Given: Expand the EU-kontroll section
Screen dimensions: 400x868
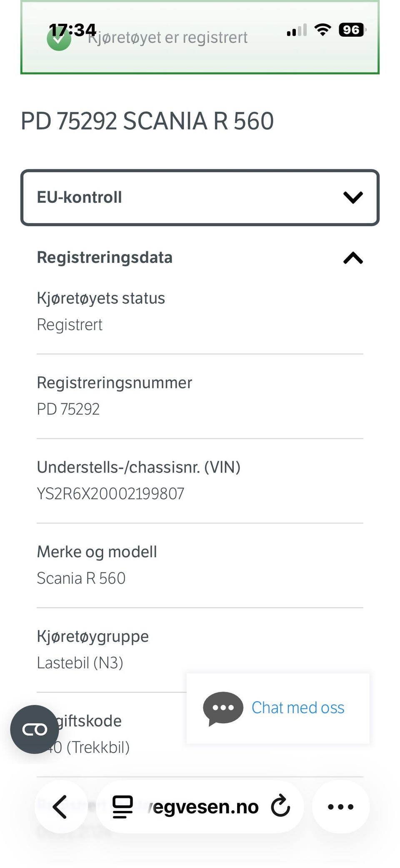Looking at the screenshot, I should coord(200,197).
